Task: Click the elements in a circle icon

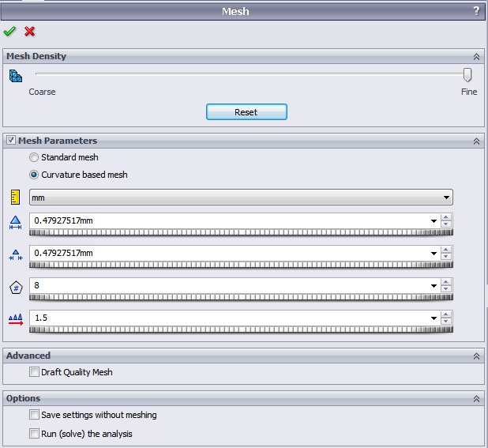Action: tap(16, 288)
